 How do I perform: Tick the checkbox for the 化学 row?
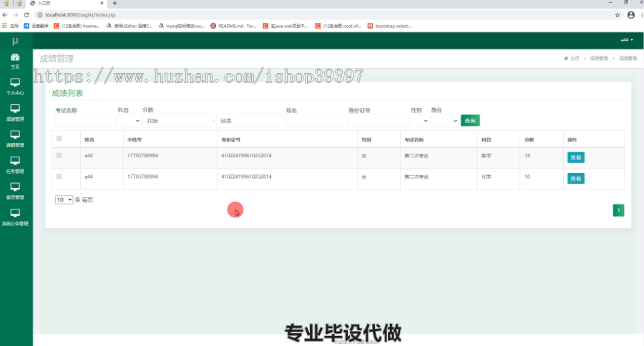[59, 177]
